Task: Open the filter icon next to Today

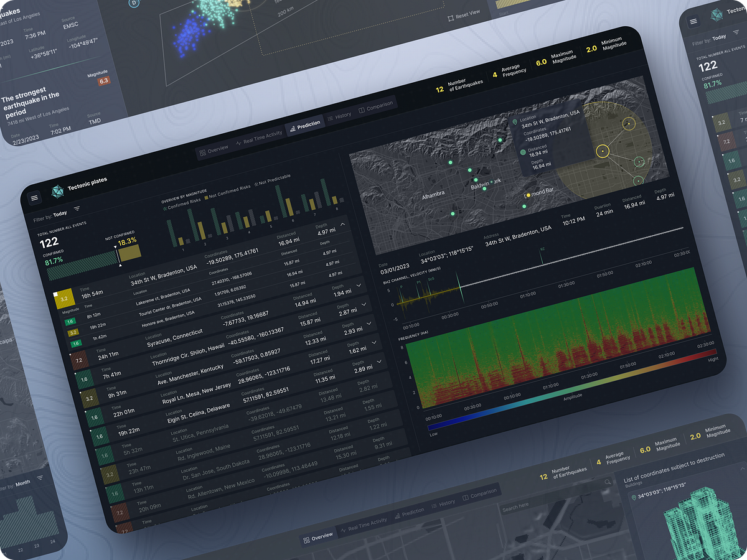Action: coord(77,208)
